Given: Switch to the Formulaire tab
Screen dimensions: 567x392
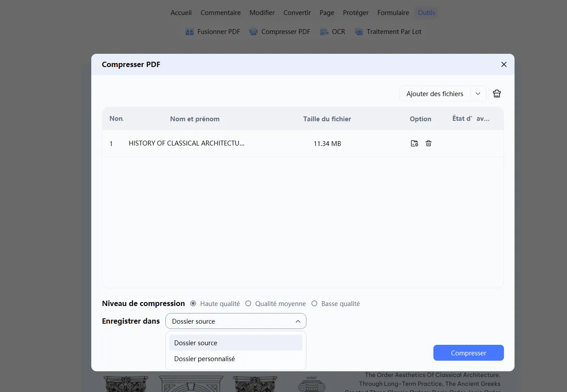Looking at the screenshot, I should point(393,13).
